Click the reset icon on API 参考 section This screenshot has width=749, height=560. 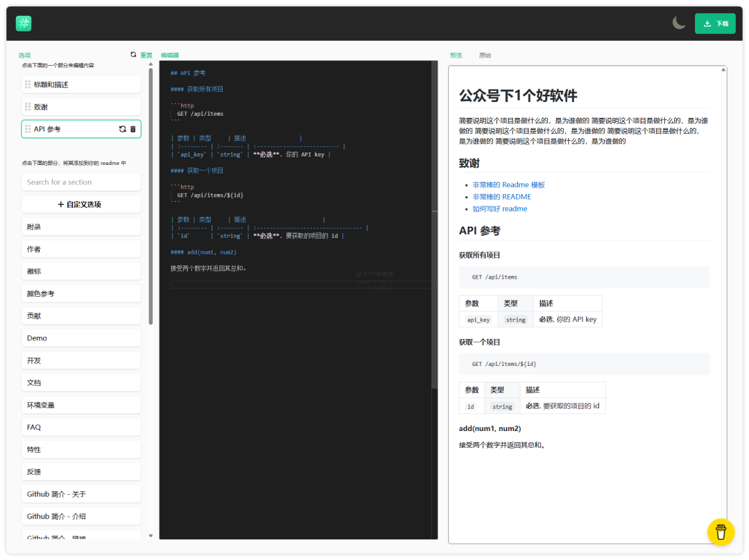click(x=123, y=129)
